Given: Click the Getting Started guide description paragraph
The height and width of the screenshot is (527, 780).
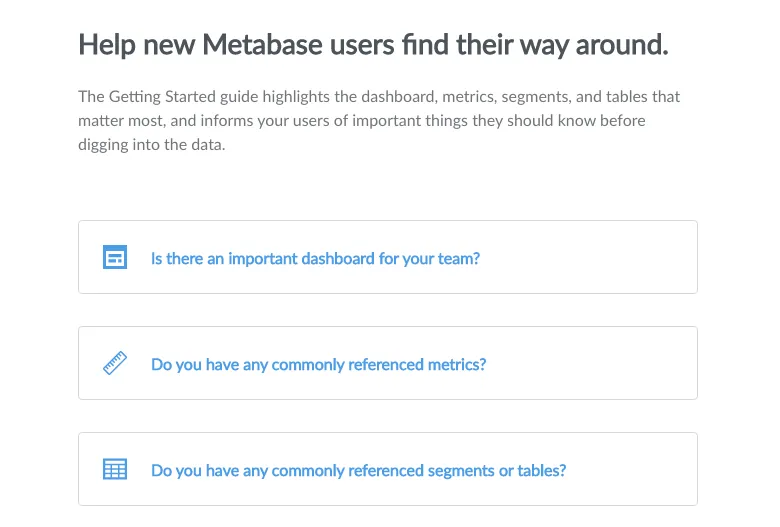Looking at the screenshot, I should point(379,120).
